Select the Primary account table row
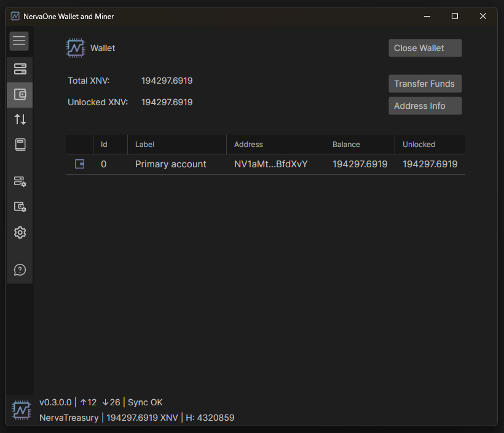The height and width of the screenshot is (433, 504). click(x=265, y=164)
